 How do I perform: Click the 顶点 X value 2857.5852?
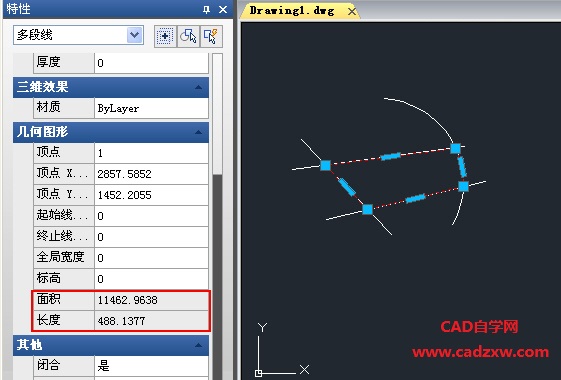pyautogui.click(x=151, y=174)
